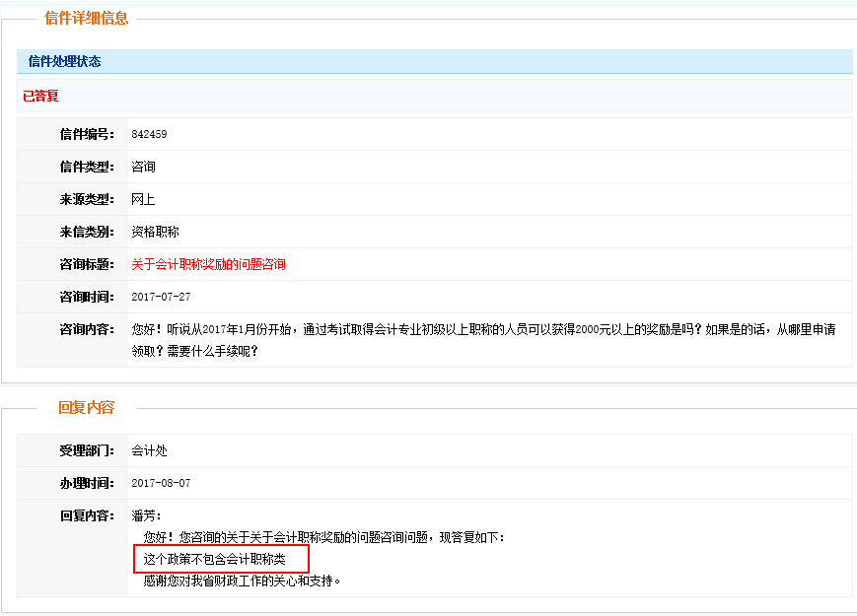Select the 信件处理状态 section header
Viewport: 857px width, 616px height.
64,61
